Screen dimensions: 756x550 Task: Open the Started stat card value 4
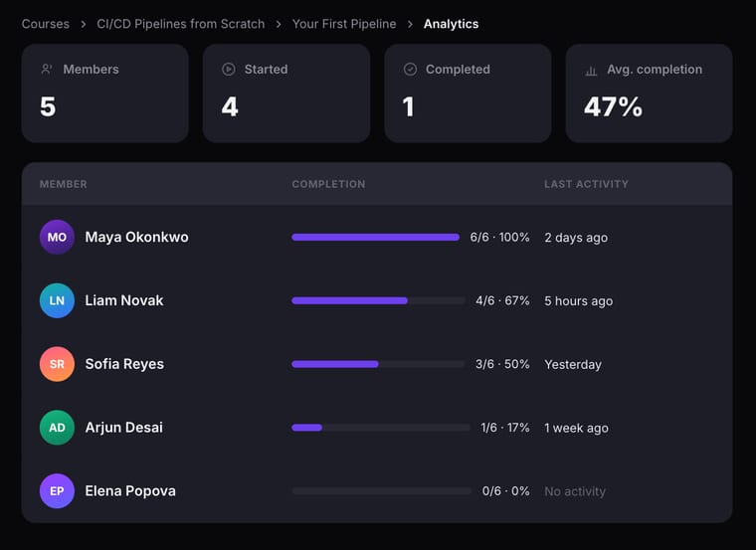click(230, 107)
